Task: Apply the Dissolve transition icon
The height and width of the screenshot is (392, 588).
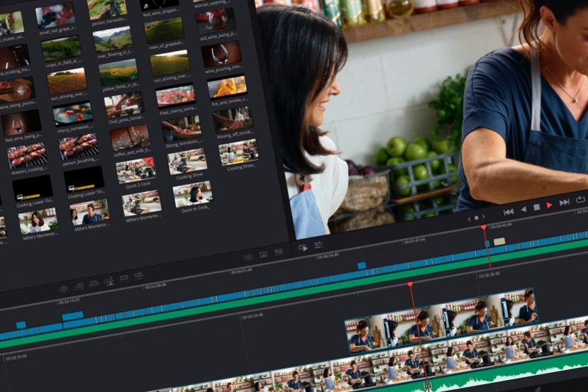Action: (264, 254)
